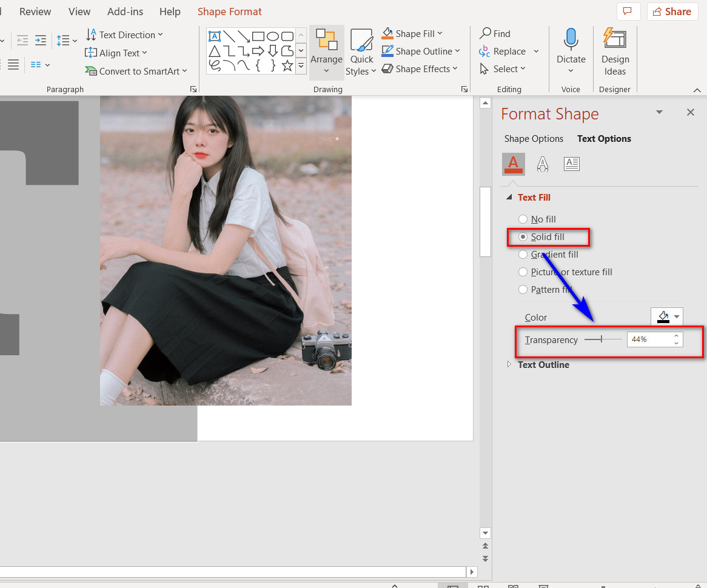
Task: Collapse the Text Fill section
Action: [509, 197]
